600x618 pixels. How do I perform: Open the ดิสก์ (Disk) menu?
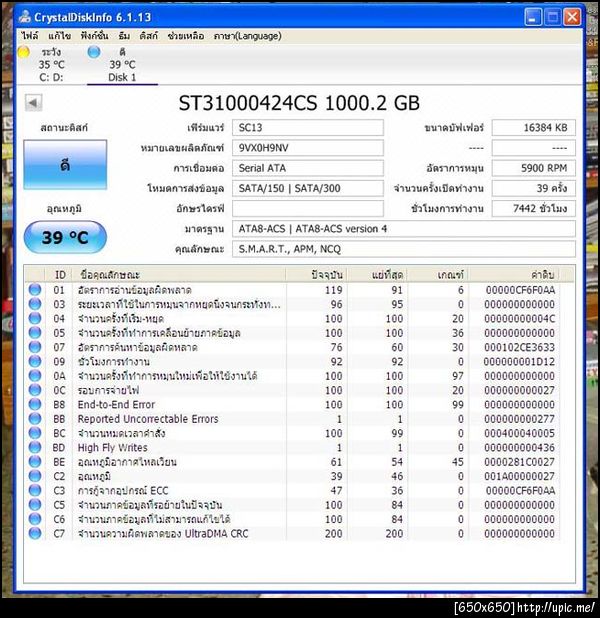[x=148, y=36]
